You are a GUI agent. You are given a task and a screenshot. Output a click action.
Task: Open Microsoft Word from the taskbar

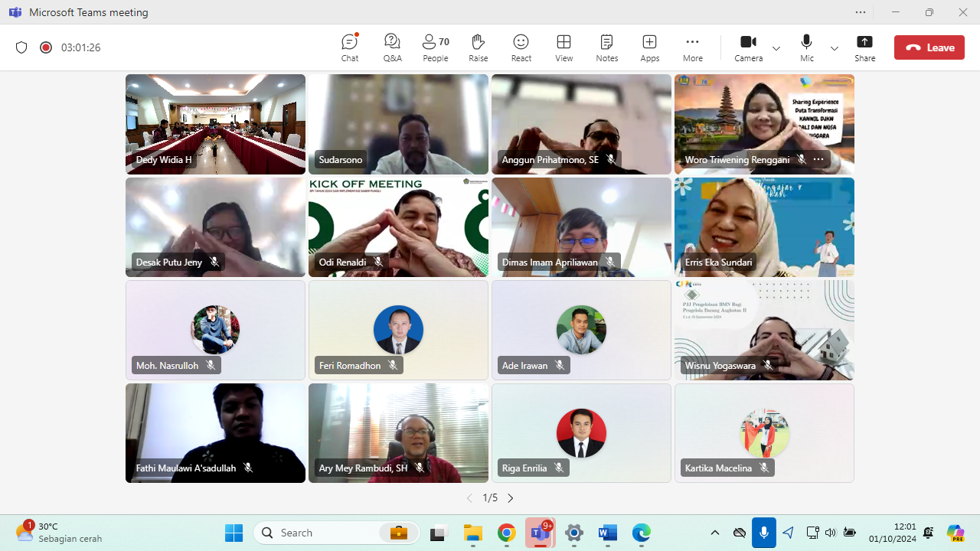[x=608, y=533]
